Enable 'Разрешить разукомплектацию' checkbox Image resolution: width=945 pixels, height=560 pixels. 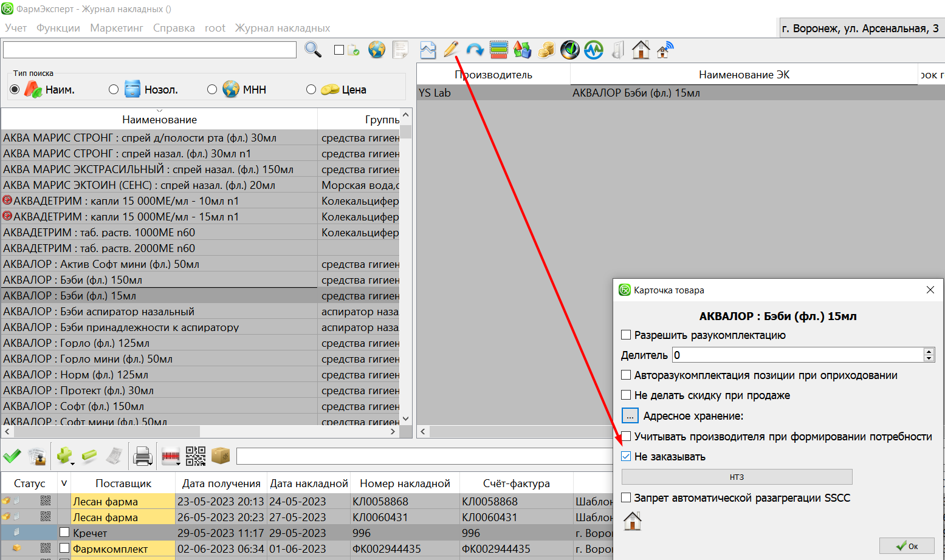pos(626,335)
